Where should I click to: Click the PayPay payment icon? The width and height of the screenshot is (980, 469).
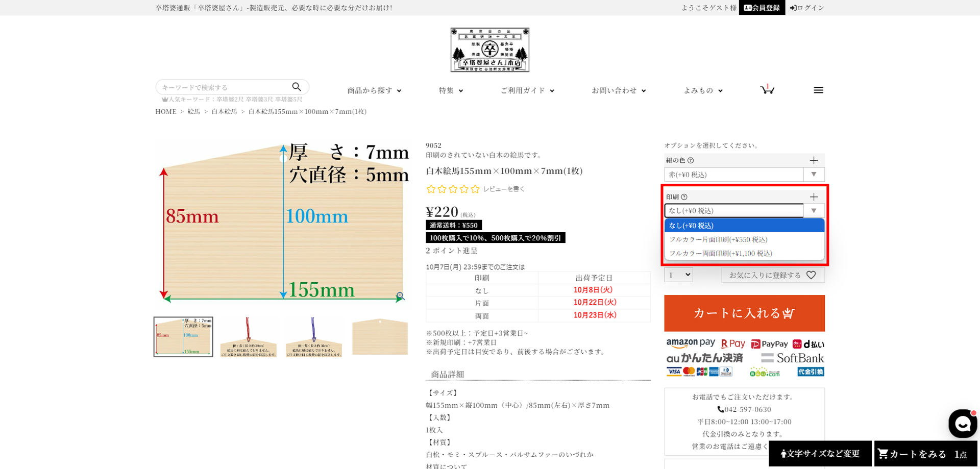(x=769, y=344)
